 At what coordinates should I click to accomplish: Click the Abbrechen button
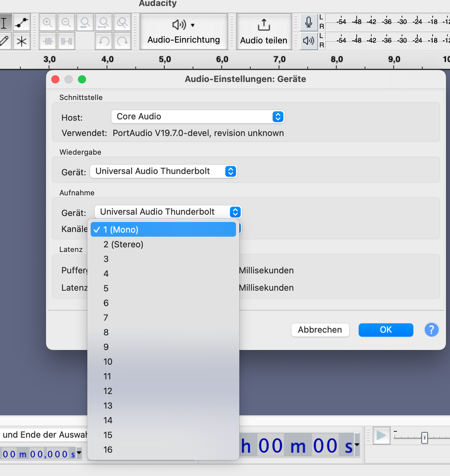click(320, 330)
